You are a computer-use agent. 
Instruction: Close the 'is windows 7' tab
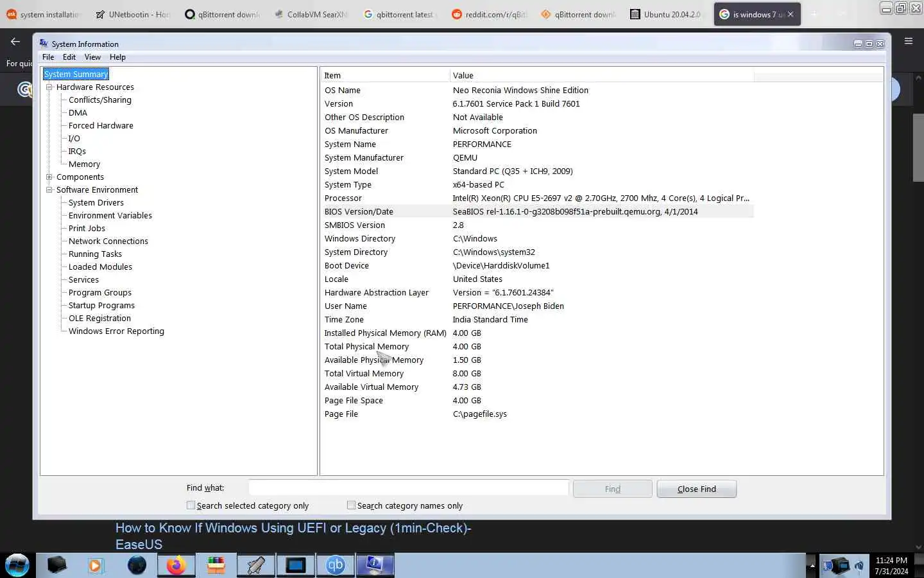(791, 14)
